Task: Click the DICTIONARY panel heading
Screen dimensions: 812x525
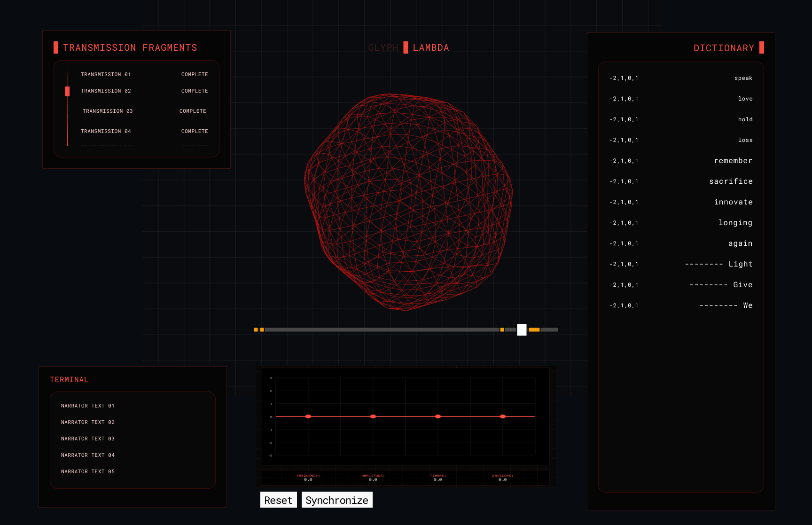Action: click(x=724, y=48)
